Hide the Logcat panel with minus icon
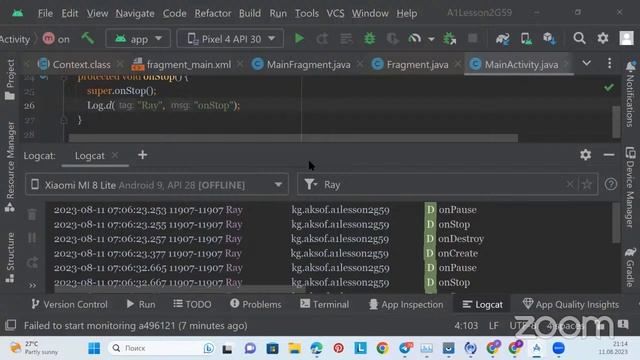The image size is (640, 360). (609, 155)
